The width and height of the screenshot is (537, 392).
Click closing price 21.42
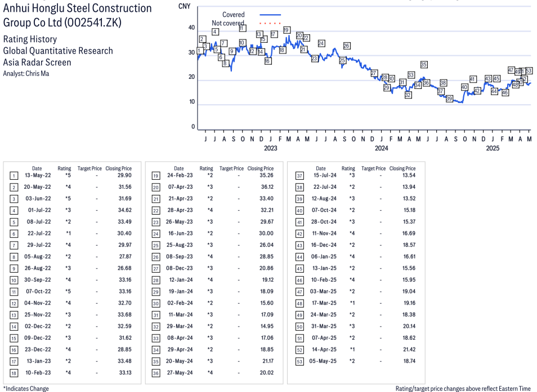click(409, 350)
